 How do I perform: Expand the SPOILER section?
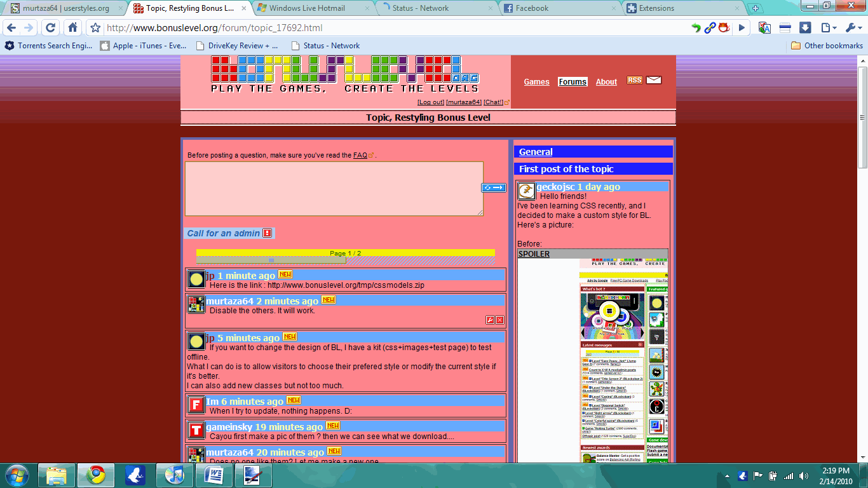click(534, 254)
